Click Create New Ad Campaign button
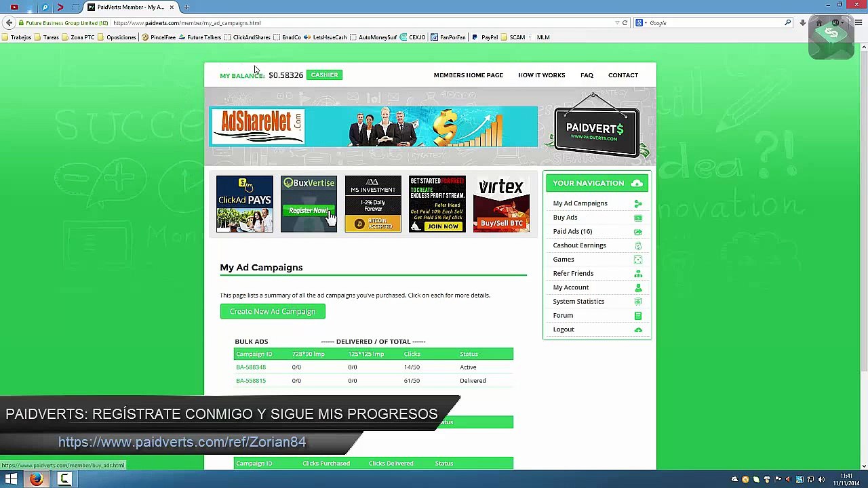 pyautogui.click(x=273, y=312)
